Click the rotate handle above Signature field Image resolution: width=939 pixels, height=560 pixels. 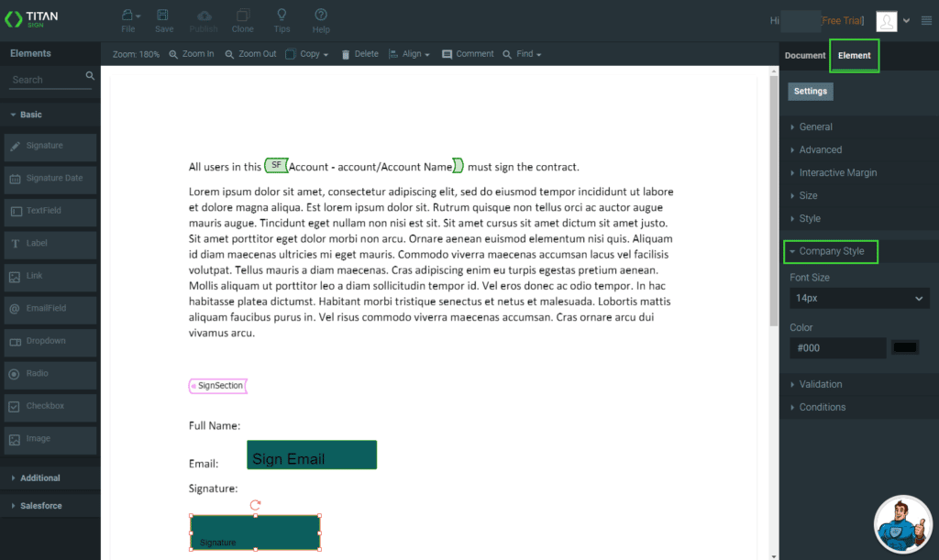[x=255, y=505]
